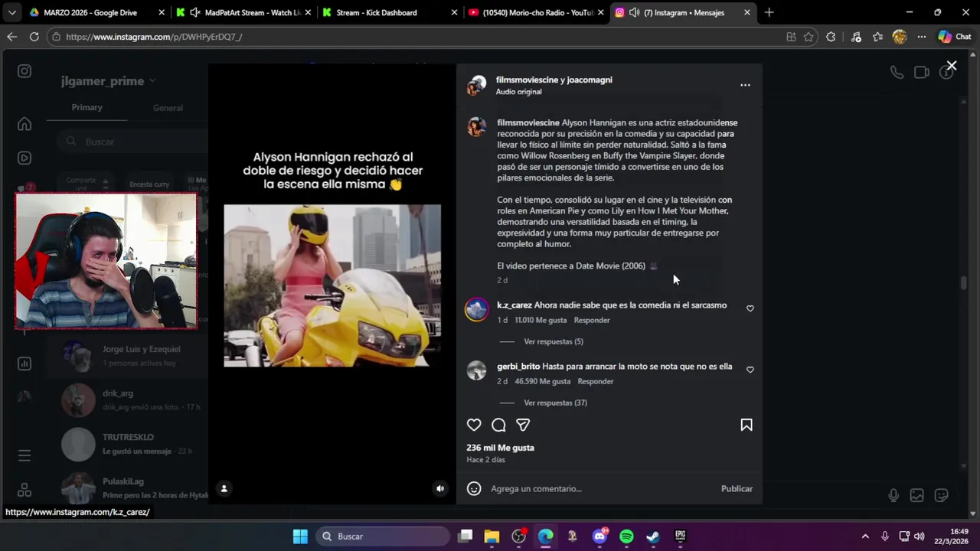The image size is (980, 551).
Task: Open the Meta apps grid icon
Action: [x=24, y=490]
